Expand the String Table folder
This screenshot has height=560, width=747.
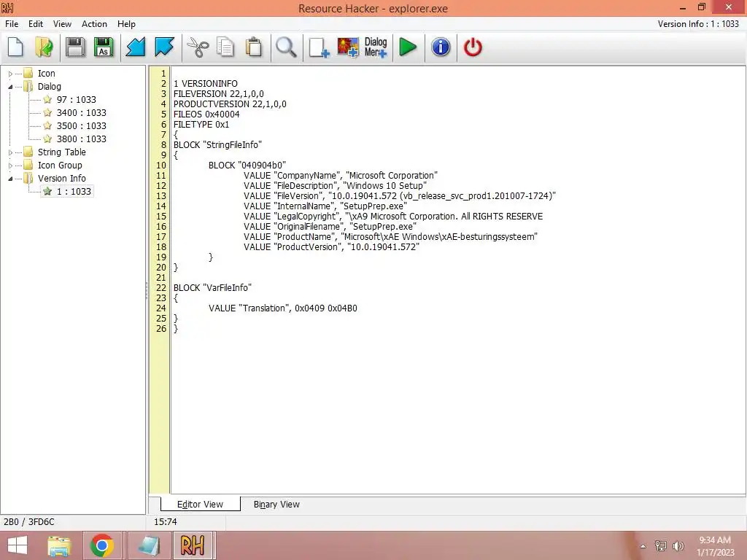click(x=10, y=152)
